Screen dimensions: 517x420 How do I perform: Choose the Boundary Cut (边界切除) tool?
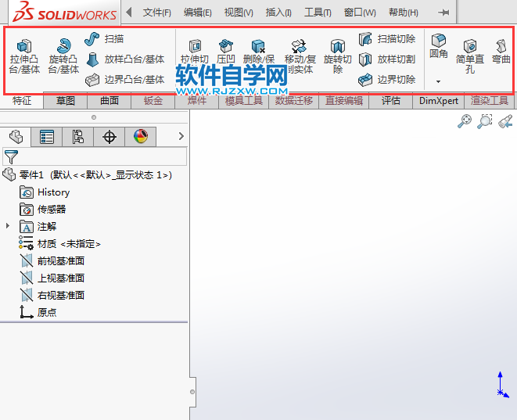click(x=387, y=80)
